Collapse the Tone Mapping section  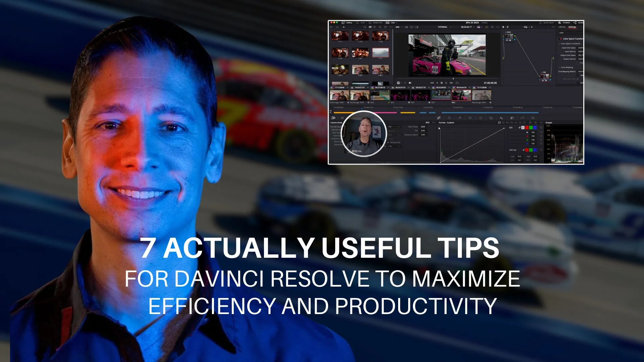[x=559, y=67]
